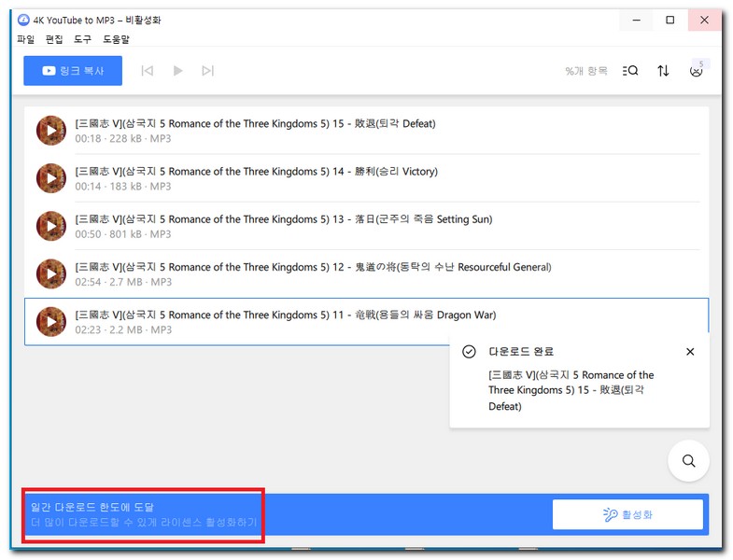Select the track title ending in Resourceful General
This screenshot has height=560, width=733.
(313, 267)
